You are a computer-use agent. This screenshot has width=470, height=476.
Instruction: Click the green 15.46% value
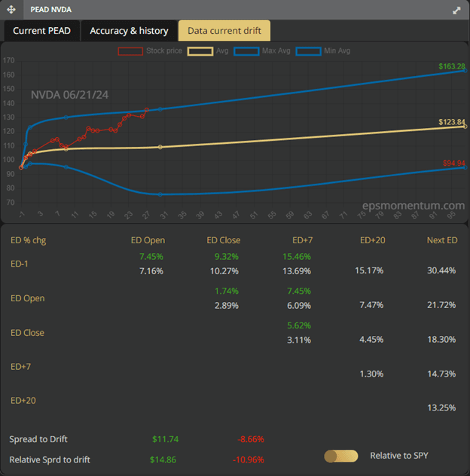(x=297, y=257)
